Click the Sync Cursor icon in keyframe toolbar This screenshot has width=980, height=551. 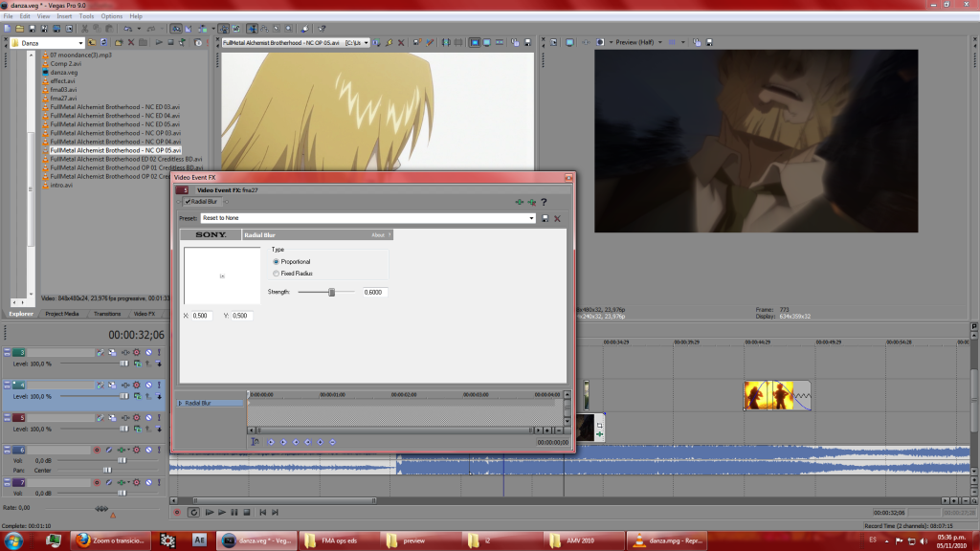(255, 442)
